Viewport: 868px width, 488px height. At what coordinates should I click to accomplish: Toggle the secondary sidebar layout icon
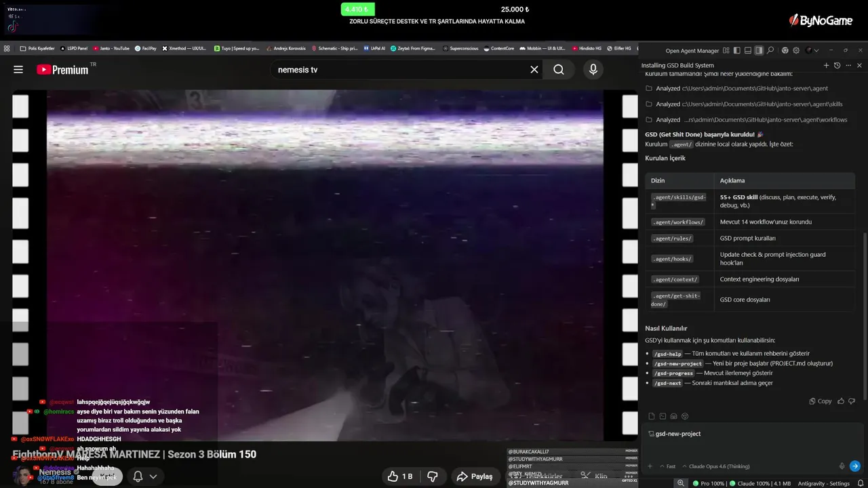point(759,50)
